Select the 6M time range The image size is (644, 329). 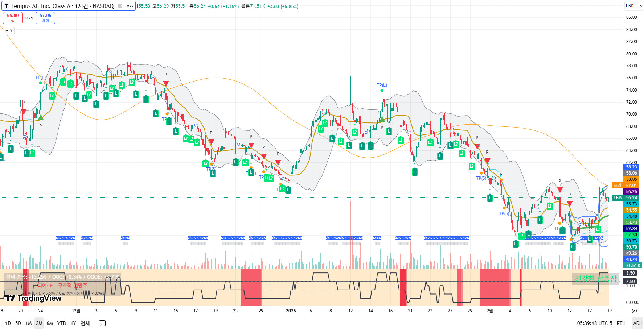(x=50, y=323)
